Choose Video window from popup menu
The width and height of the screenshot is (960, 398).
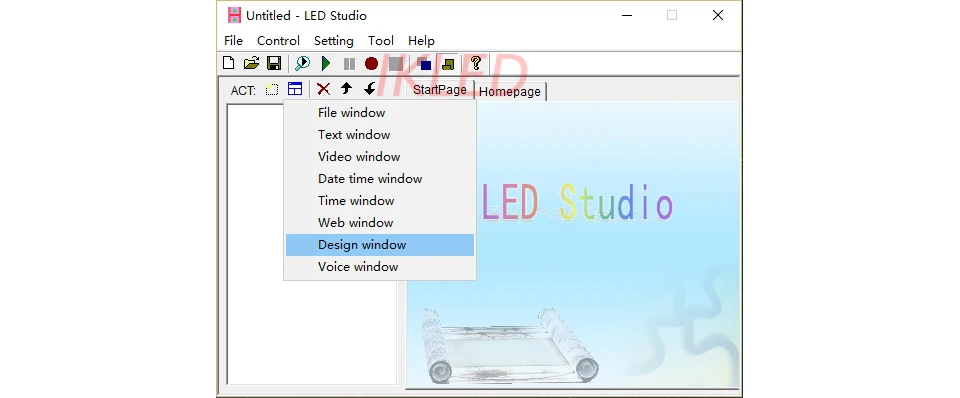coord(380,157)
